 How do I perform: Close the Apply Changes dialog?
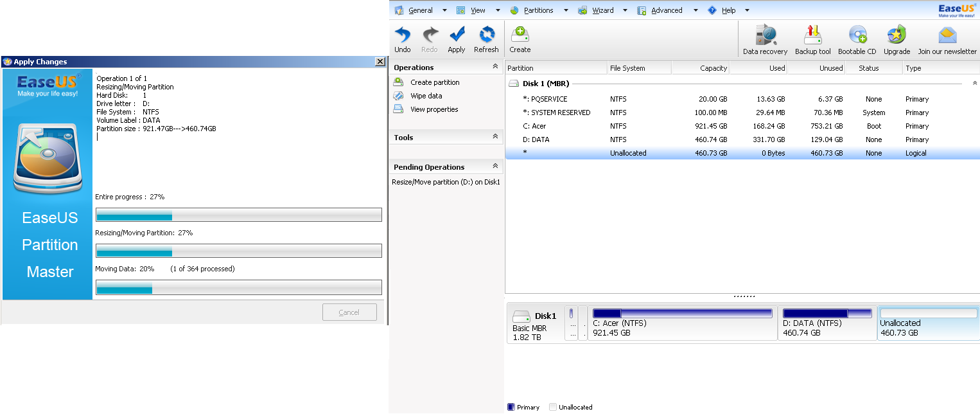click(x=380, y=62)
